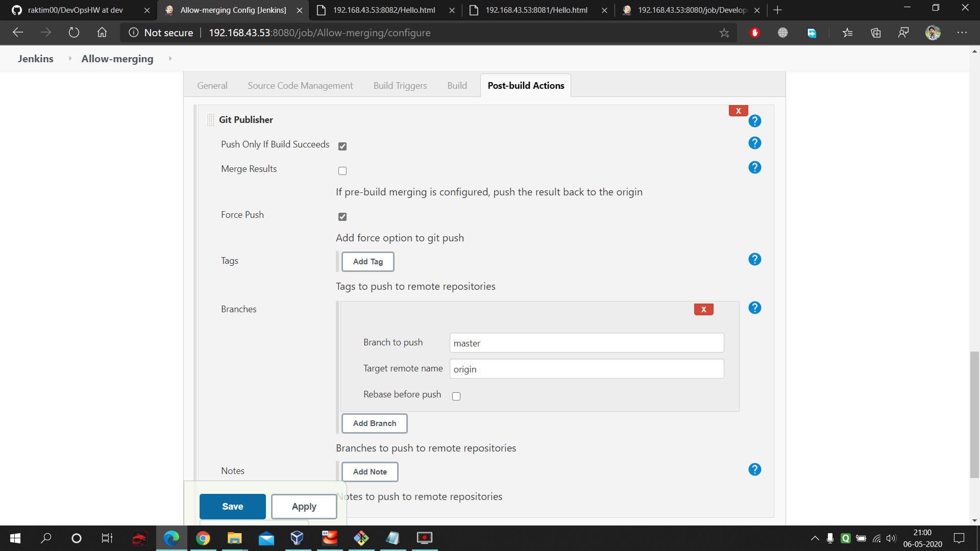Click the help icon next to Branches section
This screenshot has width=980, height=551.
pos(755,308)
